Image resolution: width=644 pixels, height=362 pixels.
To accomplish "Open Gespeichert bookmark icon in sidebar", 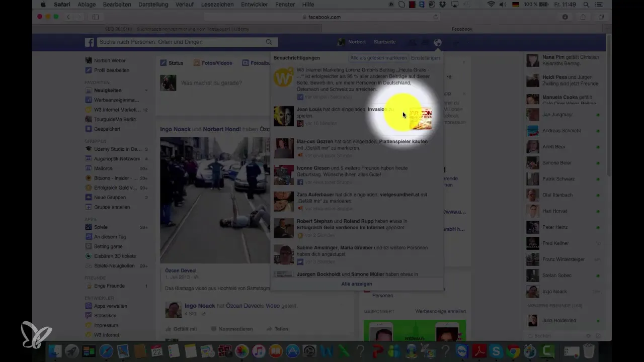I will (89, 129).
